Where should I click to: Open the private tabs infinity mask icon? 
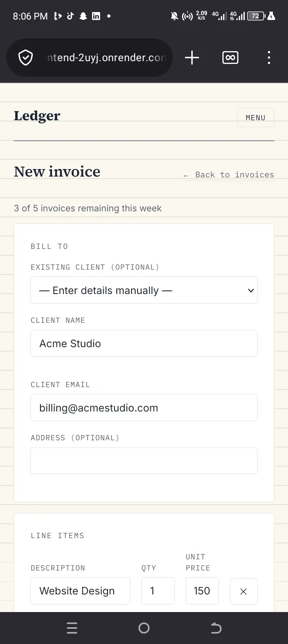[x=230, y=58]
